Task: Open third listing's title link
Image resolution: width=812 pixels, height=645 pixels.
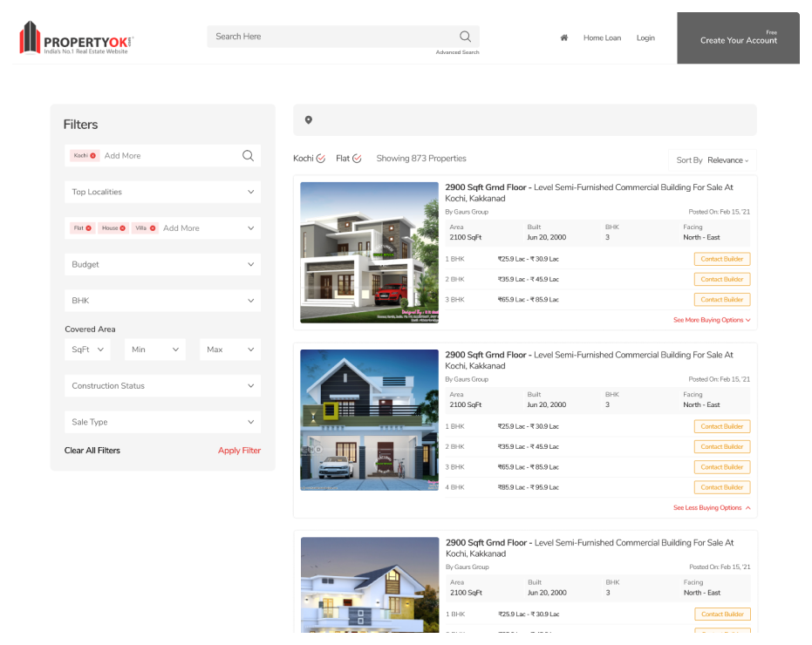Action: (590, 548)
